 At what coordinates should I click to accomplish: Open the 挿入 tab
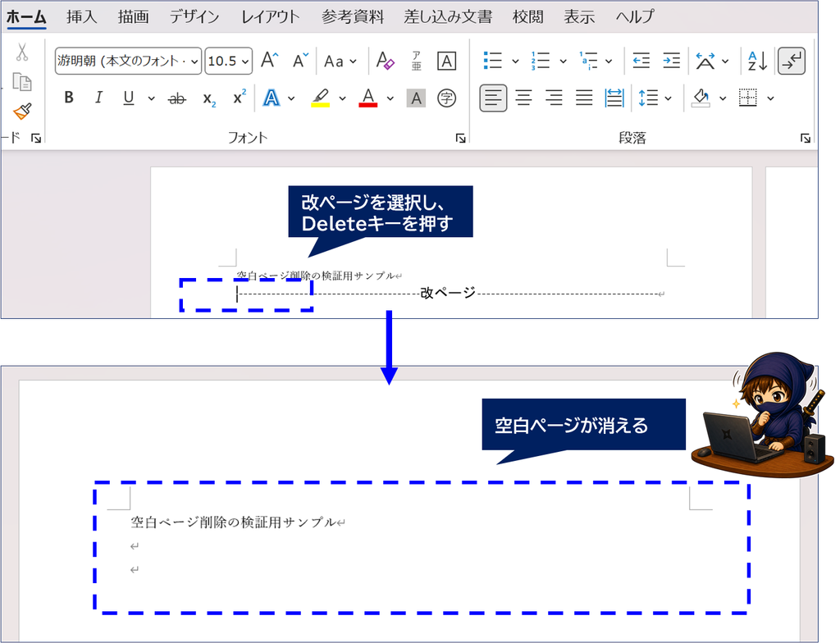[x=82, y=16]
